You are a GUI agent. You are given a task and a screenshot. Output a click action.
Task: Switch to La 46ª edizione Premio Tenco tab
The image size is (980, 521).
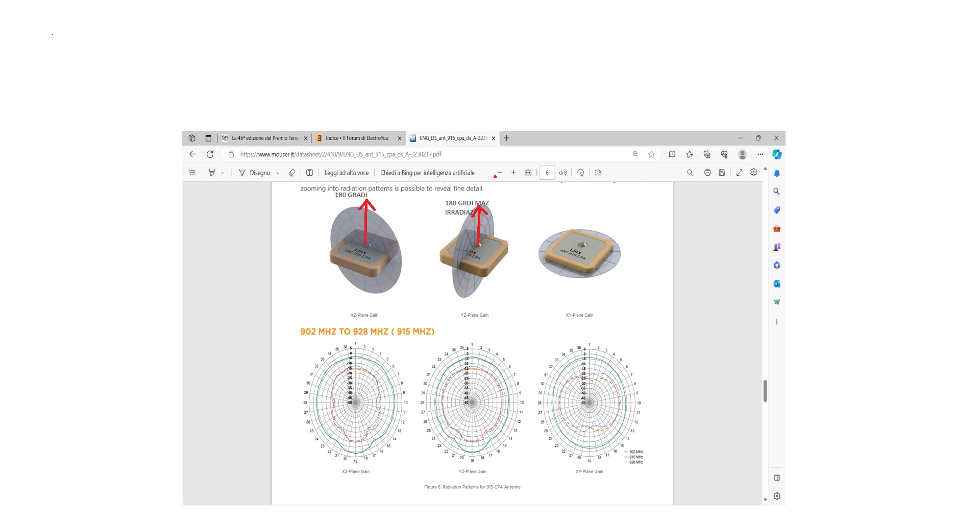coord(265,138)
